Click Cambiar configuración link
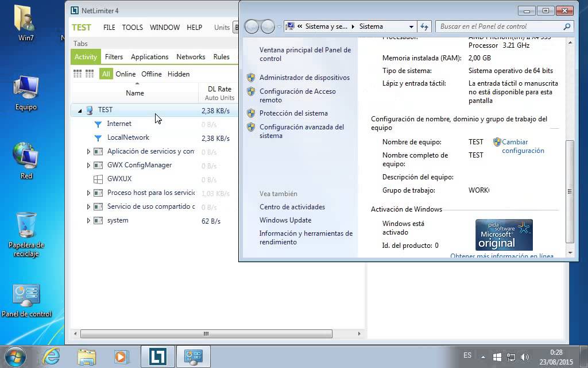Image resolution: width=588 pixels, height=368 pixels. coord(523,146)
